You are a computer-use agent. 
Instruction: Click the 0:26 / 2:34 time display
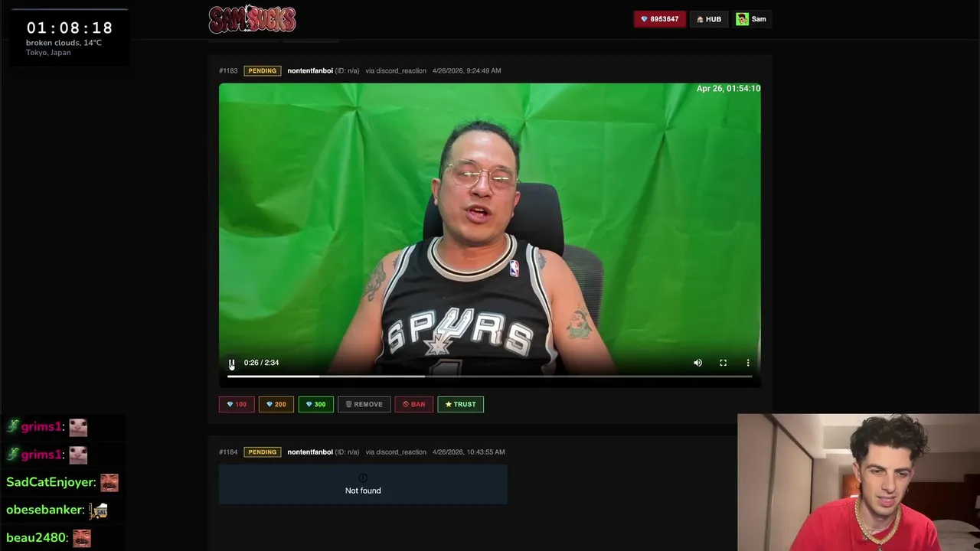coord(261,363)
